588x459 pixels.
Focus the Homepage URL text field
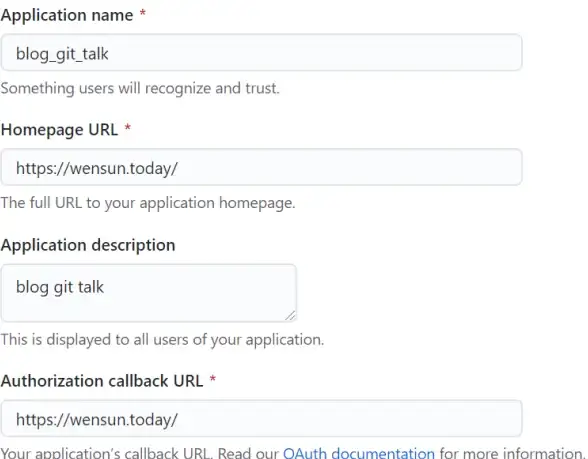tap(261, 167)
